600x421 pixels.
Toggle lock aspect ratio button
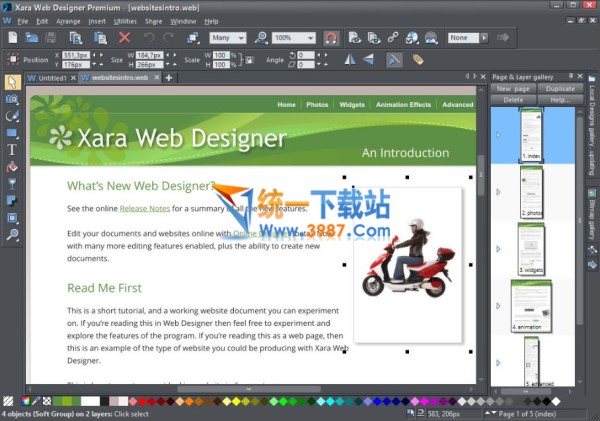click(249, 60)
